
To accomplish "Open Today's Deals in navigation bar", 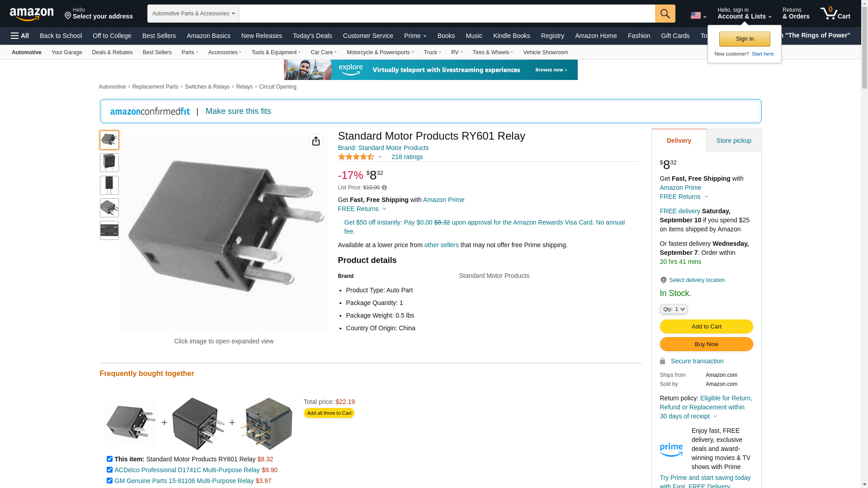I will pos(312,36).
